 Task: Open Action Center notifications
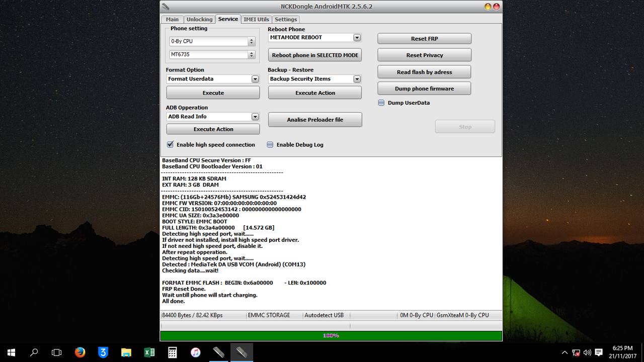click(599, 352)
